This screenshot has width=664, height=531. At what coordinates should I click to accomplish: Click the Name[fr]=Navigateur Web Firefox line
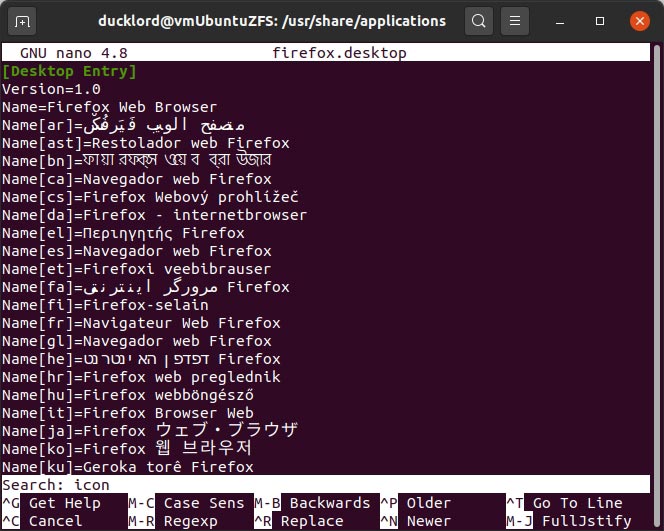pos(141,323)
